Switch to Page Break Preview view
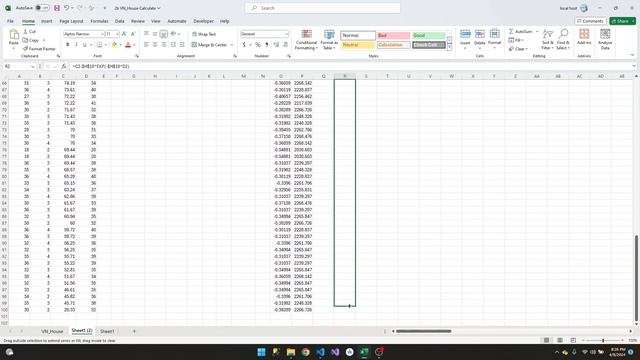 click(573, 340)
